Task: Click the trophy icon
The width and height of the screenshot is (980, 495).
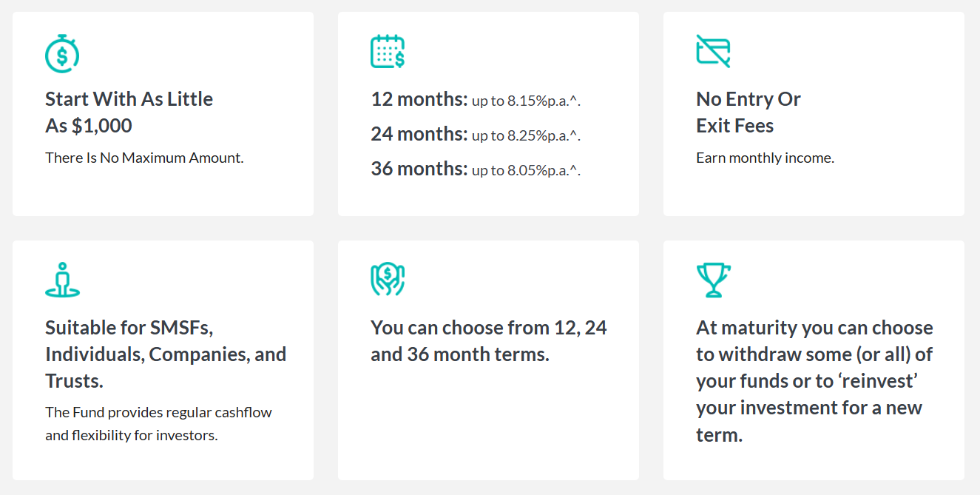Action: pos(713,280)
